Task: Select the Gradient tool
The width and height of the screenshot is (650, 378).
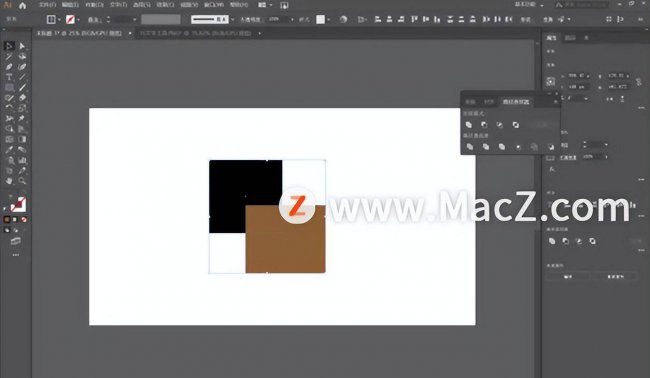Action: coord(22,139)
